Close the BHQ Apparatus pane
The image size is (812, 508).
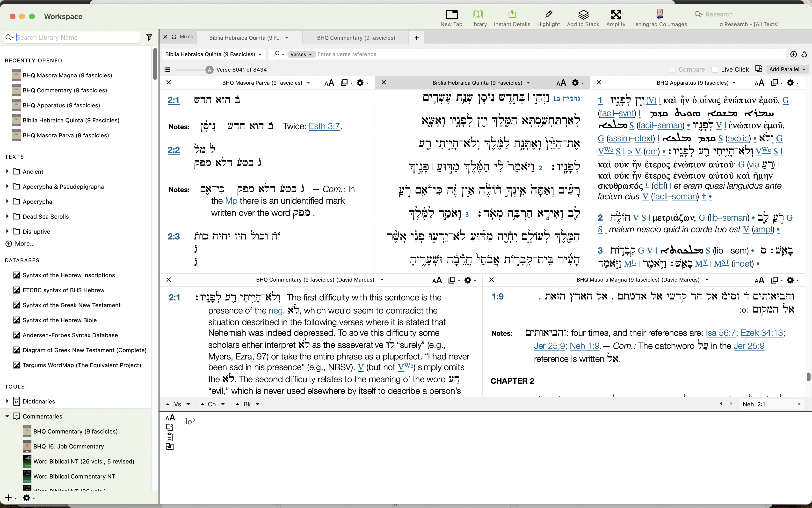[599, 82]
